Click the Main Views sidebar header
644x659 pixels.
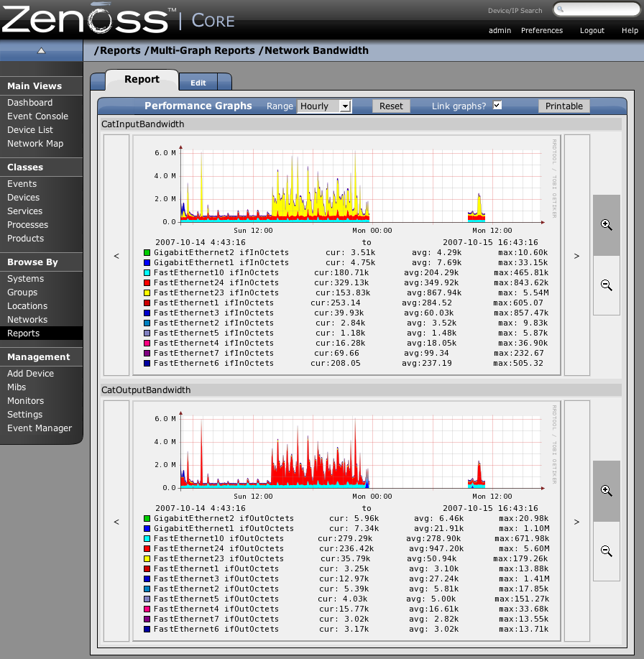point(34,86)
